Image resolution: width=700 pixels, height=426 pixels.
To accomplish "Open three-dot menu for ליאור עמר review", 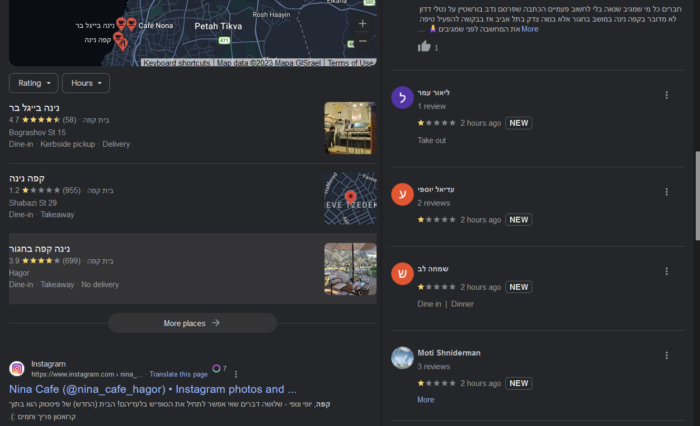I will (x=667, y=95).
